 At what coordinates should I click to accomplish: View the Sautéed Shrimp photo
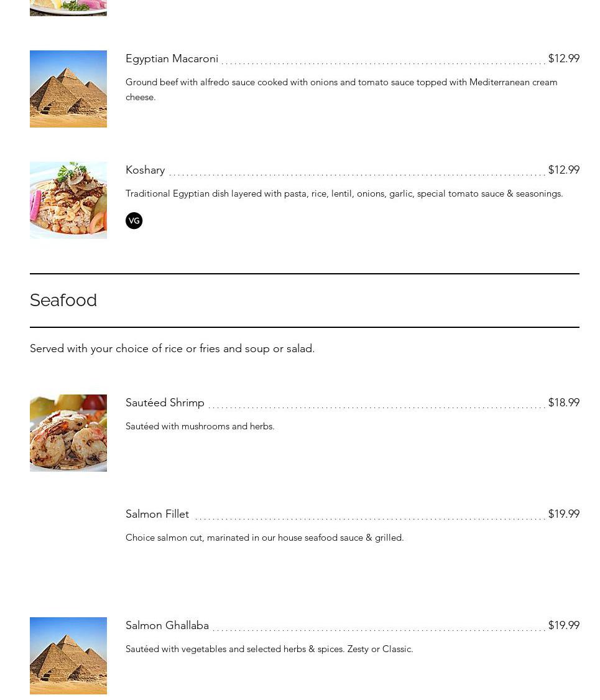pyautogui.click(x=68, y=433)
